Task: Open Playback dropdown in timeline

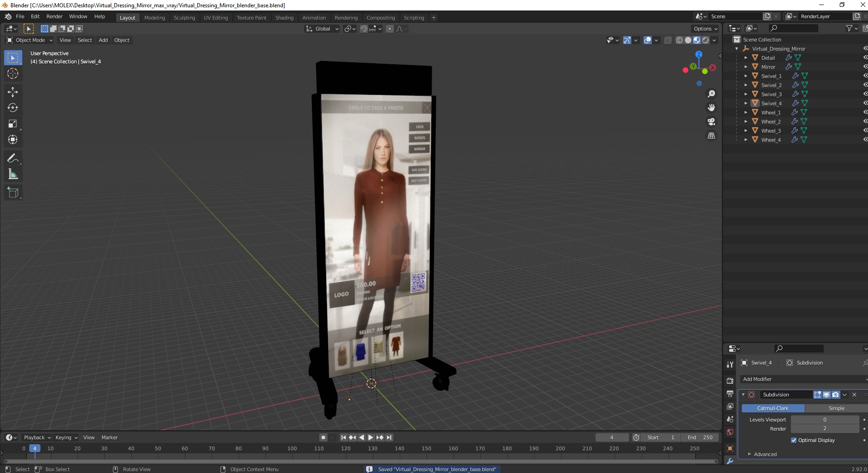Action: pyautogui.click(x=37, y=437)
